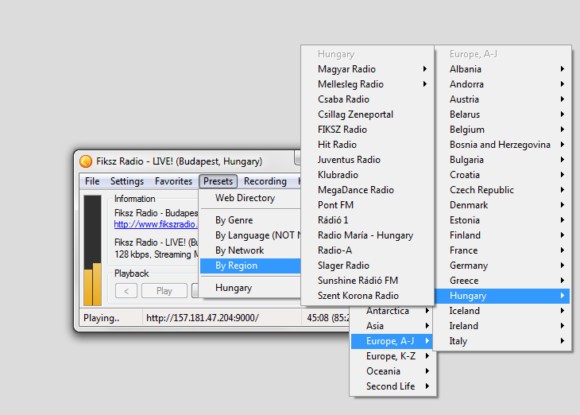This screenshot has width=580, height=415.
Task: Select Radio Maria - Hungary station
Action: coord(368,235)
